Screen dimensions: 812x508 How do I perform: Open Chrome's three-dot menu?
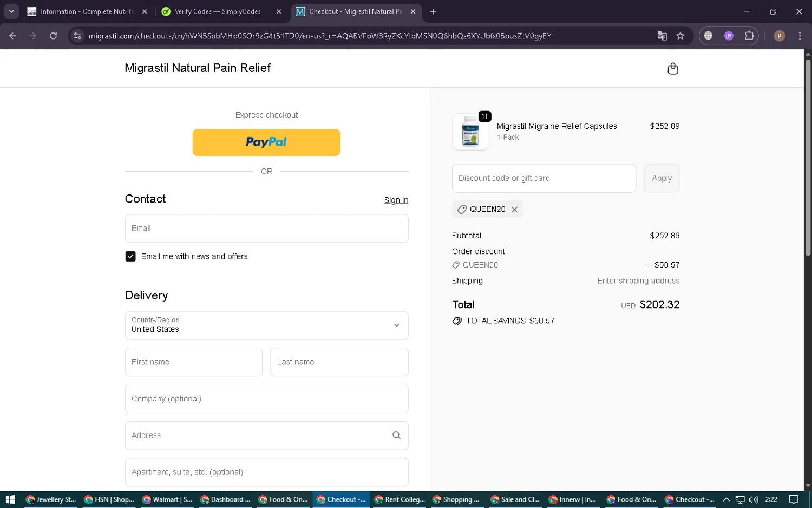pos(800,36)
